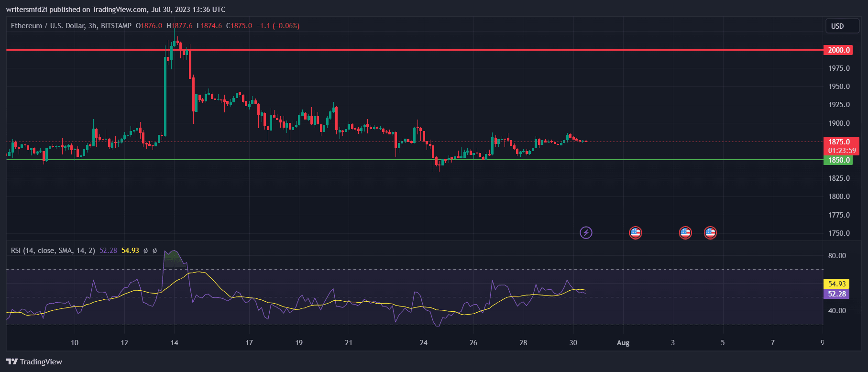Click the writersmfd2i published header text
Screen dimensions: 868x372
pos(116,9)
